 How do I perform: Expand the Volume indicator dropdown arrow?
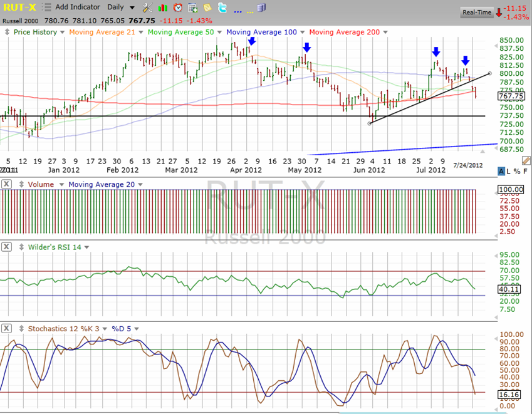pyautogui.click(x=61, y=185)
